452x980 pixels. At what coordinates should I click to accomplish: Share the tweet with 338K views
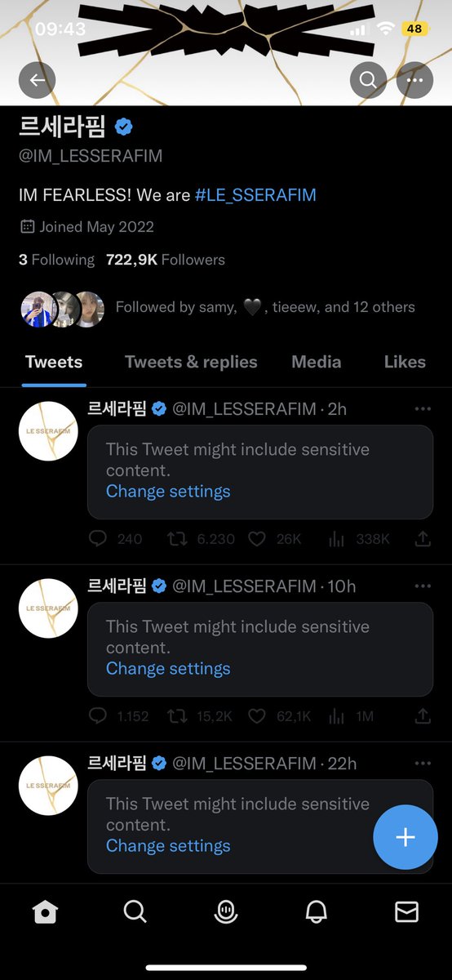(x=423, y=538)
